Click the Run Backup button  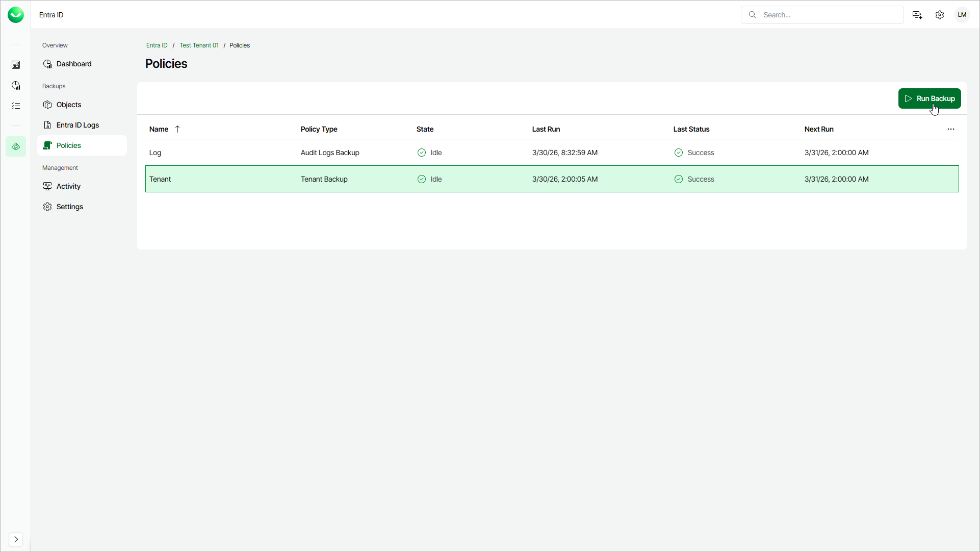tap(930, 98)
